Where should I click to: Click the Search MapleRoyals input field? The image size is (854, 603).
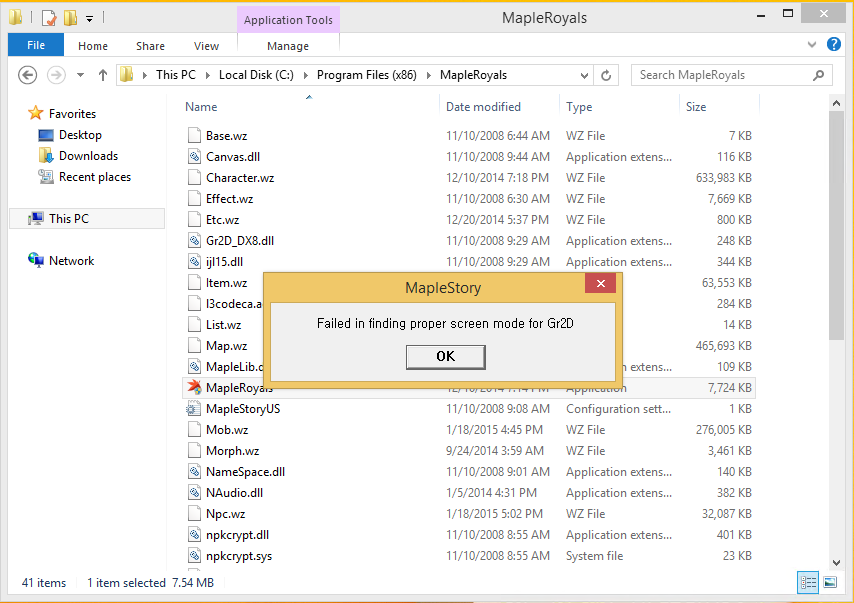(722, 75)
